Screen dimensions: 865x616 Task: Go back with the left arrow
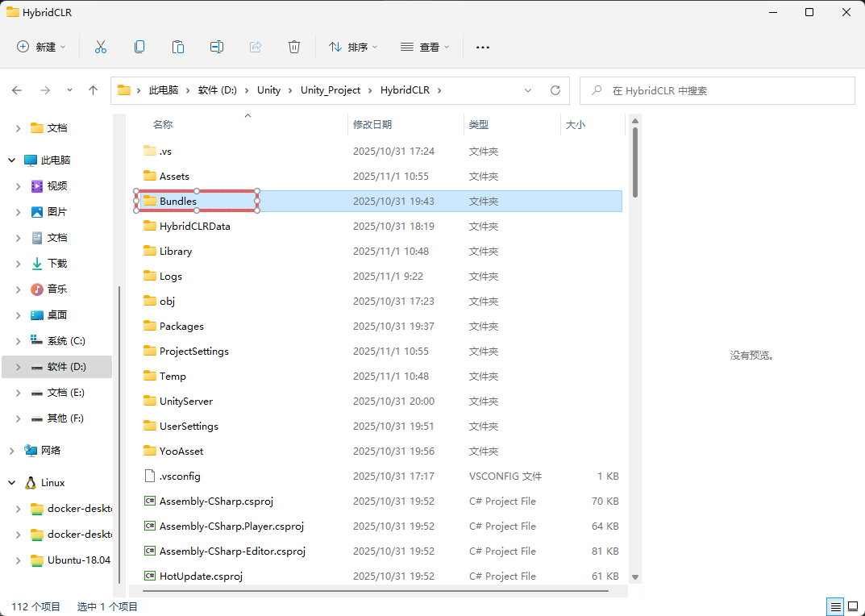pos(17,90)
